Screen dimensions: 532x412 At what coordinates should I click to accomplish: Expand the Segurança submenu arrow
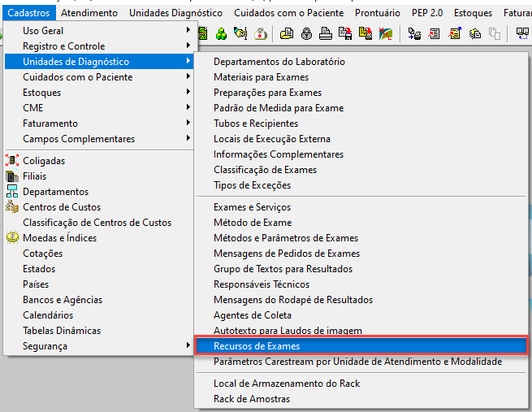[x=188, y=345]
